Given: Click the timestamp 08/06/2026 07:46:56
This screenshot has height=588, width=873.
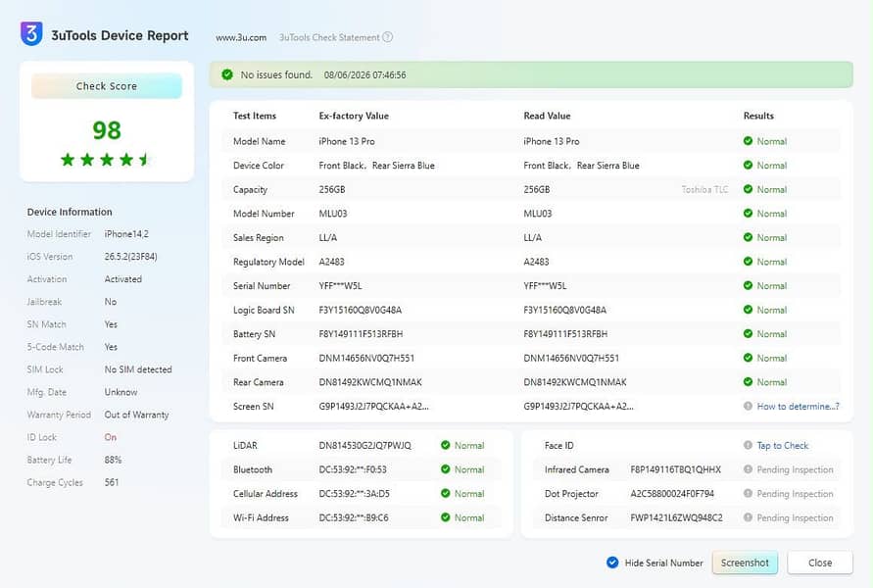Looking at the screenshot, I should [364, 74].
